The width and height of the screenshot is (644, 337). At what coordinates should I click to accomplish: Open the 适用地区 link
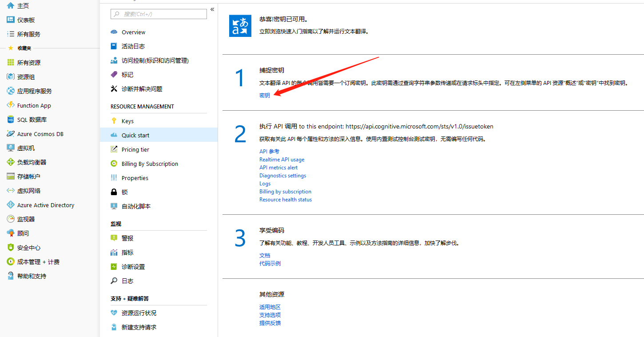tap(270, 307)
